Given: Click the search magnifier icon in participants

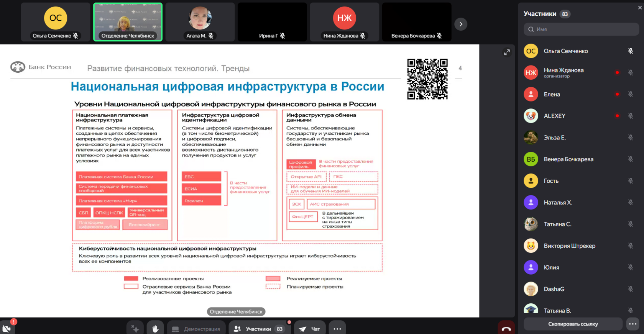Looking at the screenshot, I should coord(531,29).
